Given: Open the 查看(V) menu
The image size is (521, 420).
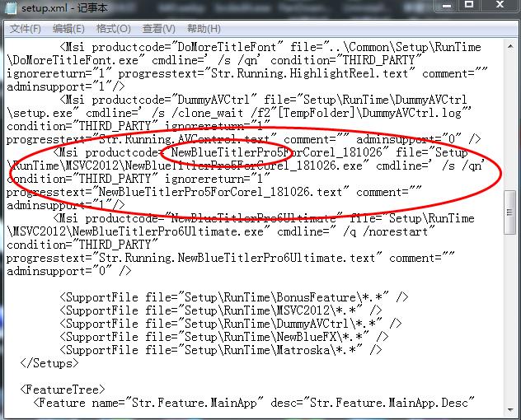Looking at the screenshot, I should [158, 29].
